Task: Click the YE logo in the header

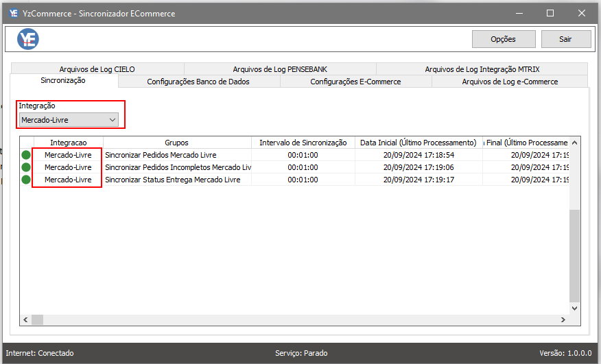Action: [x=28, y=39]
